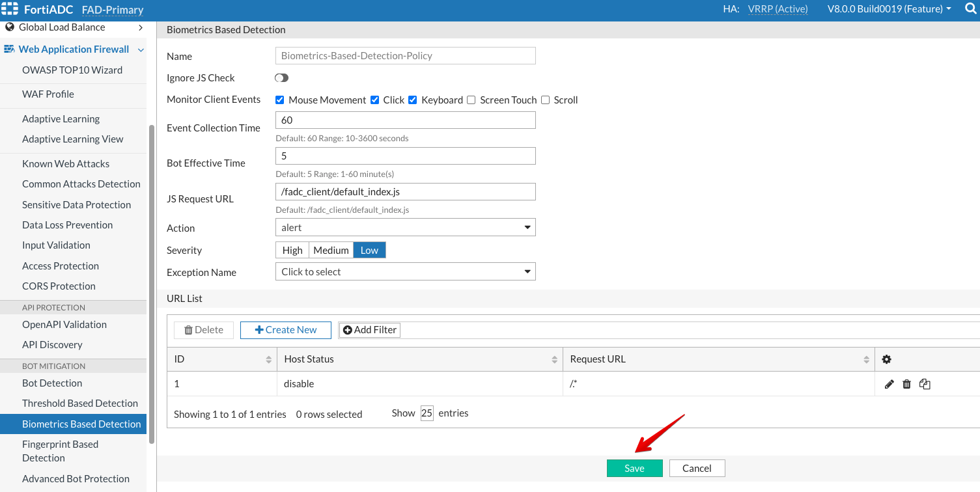Image resolution: width=980 pixels, height=492 pixels.
Task: Click the trash delete icon in row 1
Action: tap(906, 384)
